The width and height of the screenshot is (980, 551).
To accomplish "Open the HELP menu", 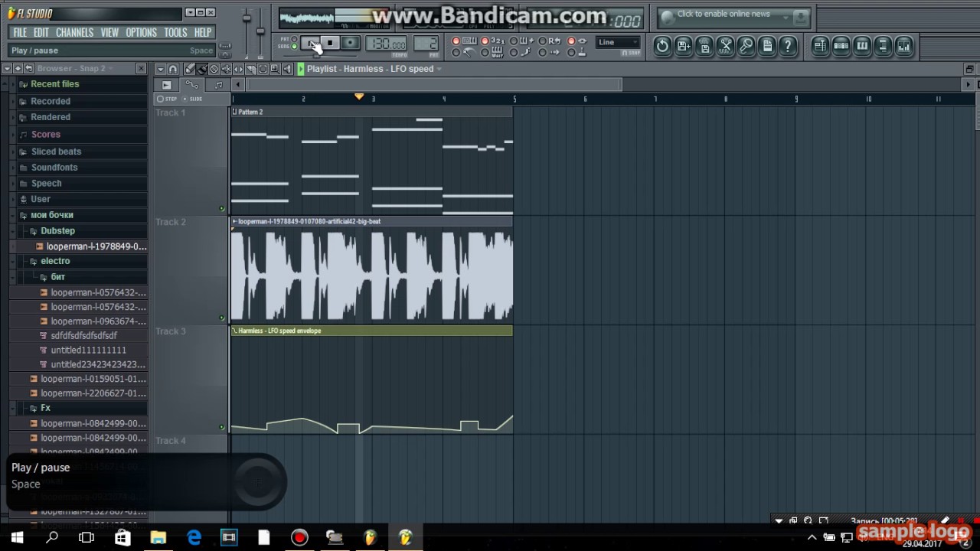I will [202, 32].
